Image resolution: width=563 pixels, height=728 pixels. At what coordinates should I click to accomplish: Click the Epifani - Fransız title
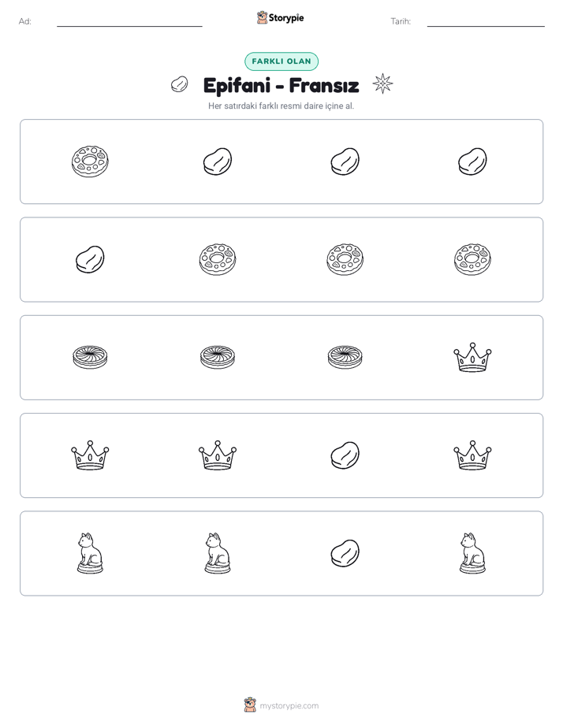coord(281,85)
